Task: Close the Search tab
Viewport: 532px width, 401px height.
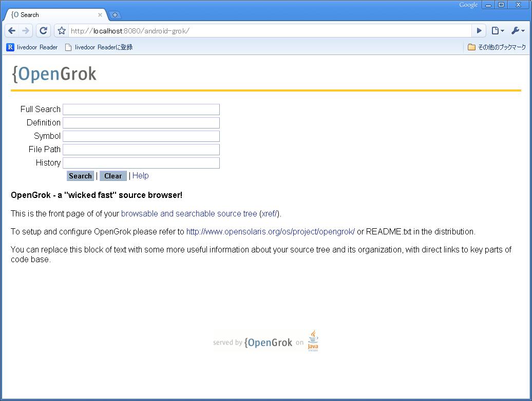Action: pos(100,15)
